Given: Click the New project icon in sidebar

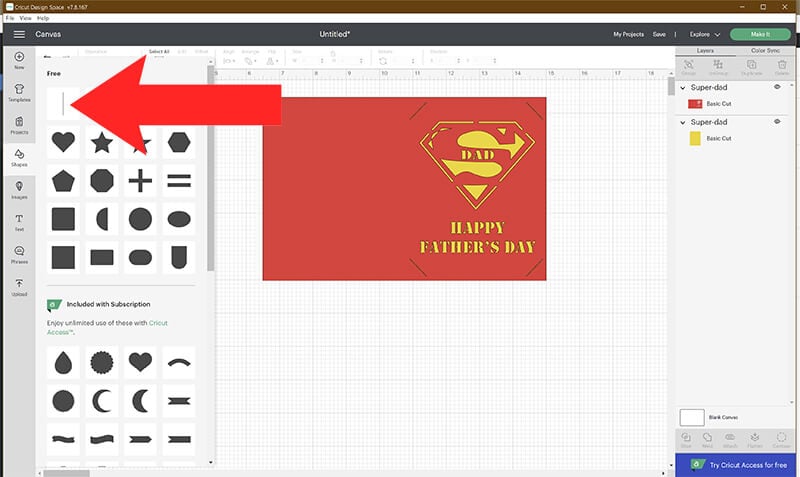Looking at the screenshot, I should pyautogui.click(x=19, y=60).
